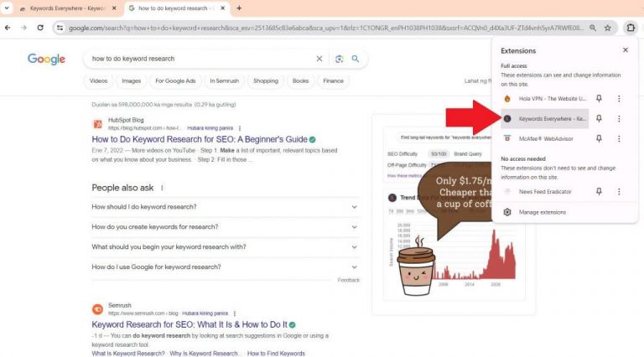Filter results by Books
Viewport: 644px width, 357px height.
301,80
